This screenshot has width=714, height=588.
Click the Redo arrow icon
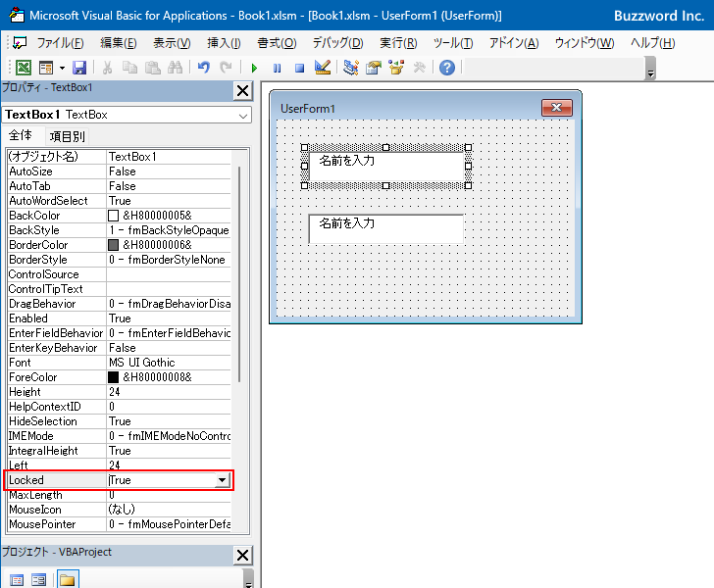tap(226, 68)
